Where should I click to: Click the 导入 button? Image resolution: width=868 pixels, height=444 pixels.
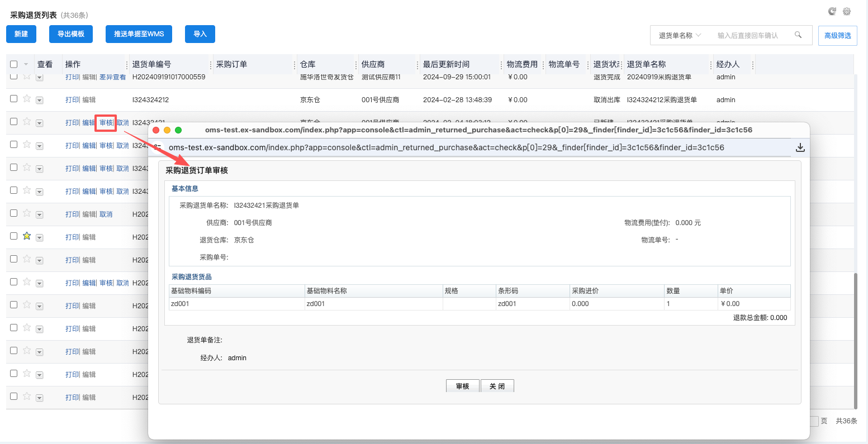(x=200, y=34)
